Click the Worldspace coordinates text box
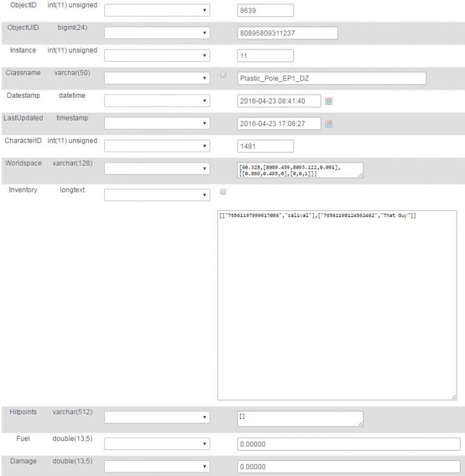The image size is (465, 476). click(x=299, y=169)
